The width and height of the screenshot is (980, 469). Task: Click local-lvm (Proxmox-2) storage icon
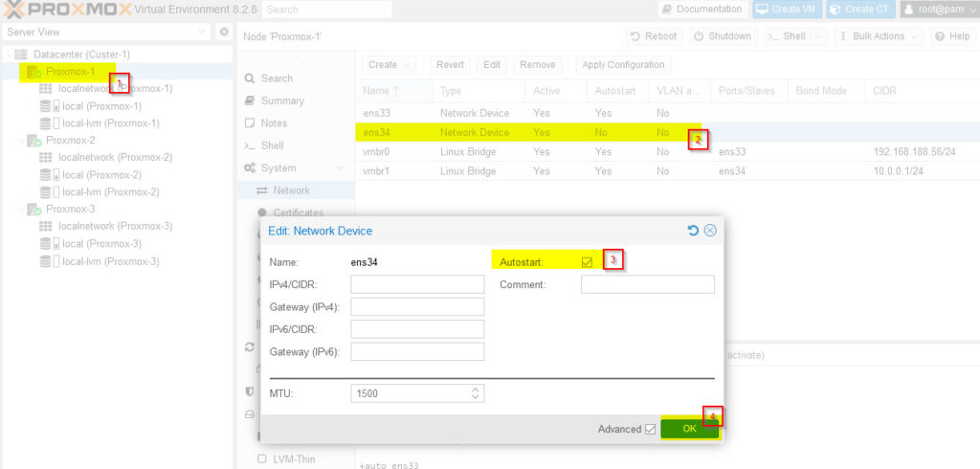[50, 192]
